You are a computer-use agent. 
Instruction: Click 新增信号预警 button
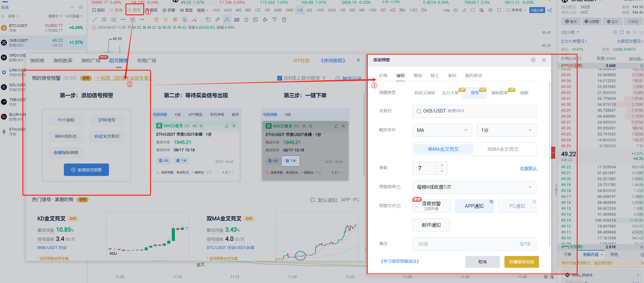click(86, 170)
